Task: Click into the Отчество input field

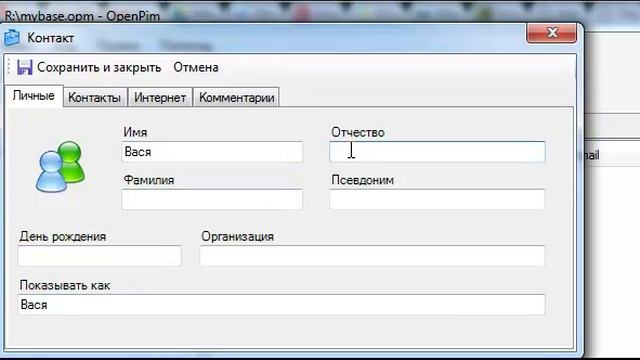Action: pos(437,152)
